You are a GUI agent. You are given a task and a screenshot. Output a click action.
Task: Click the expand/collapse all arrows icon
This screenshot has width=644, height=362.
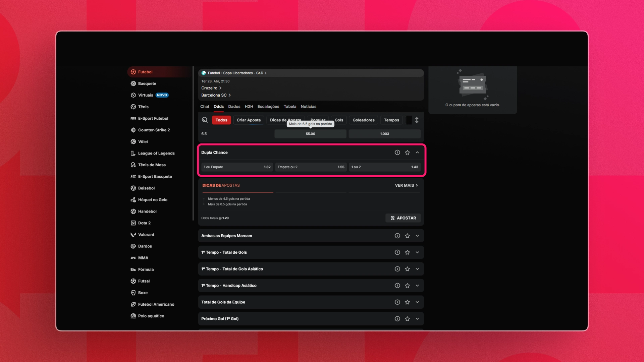(417, 120)
